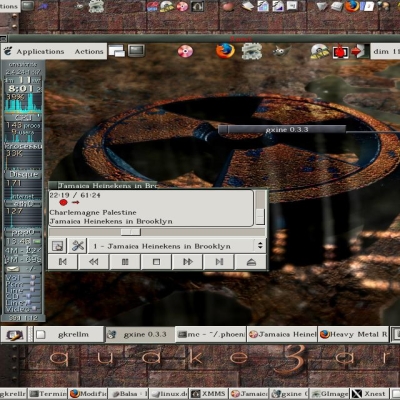Viewport: 400px width, 400px height.
Task: Switch to gkrellm in inner taskbar
Action: click(x=69, y=334)
